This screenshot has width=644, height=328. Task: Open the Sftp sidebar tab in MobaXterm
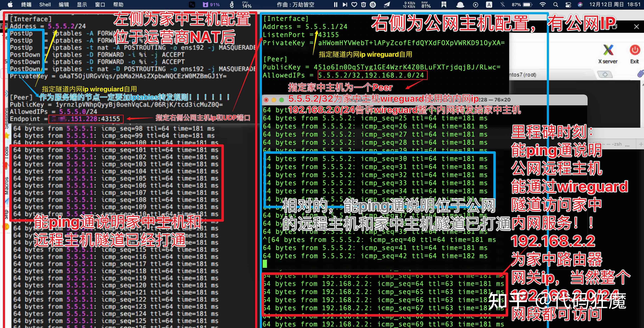point(7,214)
